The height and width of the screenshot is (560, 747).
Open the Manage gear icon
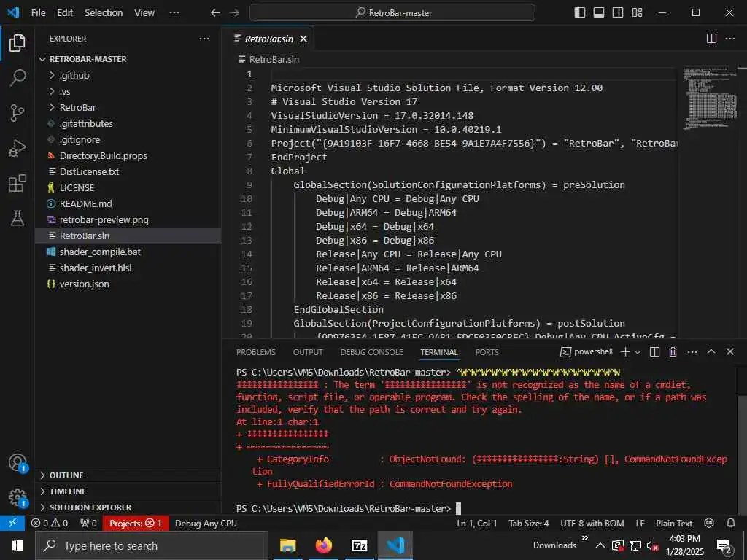18,497
